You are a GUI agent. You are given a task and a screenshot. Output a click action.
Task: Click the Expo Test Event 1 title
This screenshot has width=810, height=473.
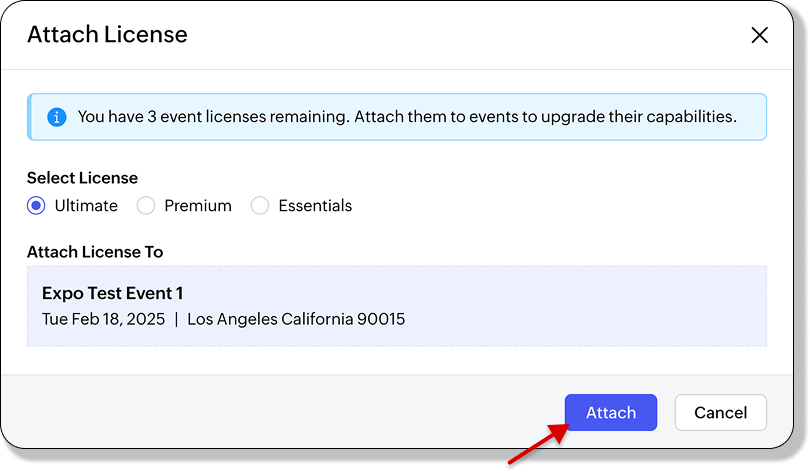[x=112, y=294]
